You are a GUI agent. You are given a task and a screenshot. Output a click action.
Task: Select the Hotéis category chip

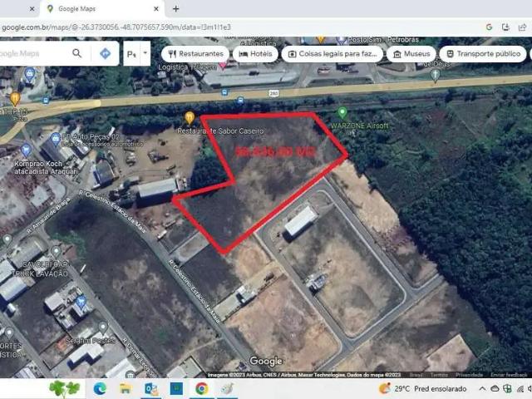(x=255, y=54)
